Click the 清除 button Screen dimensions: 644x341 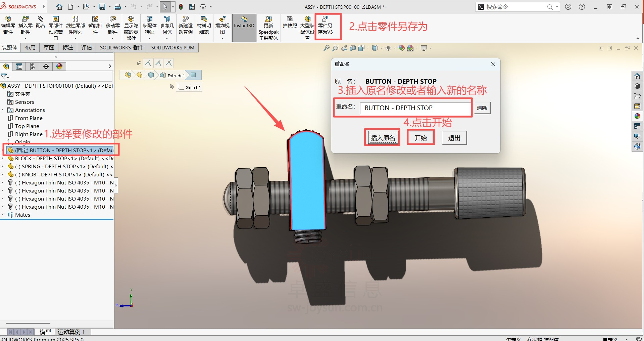(x=482, y=108)
